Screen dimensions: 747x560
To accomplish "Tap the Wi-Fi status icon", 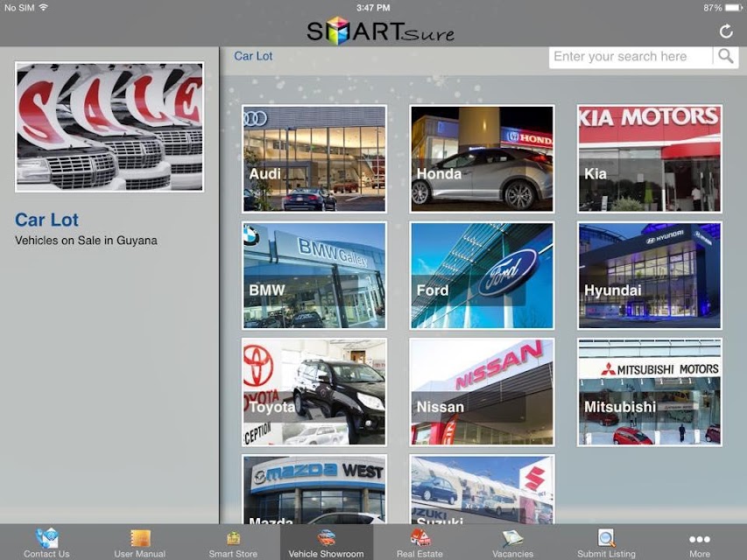I will pyautogui.click(x=44, y=7).
